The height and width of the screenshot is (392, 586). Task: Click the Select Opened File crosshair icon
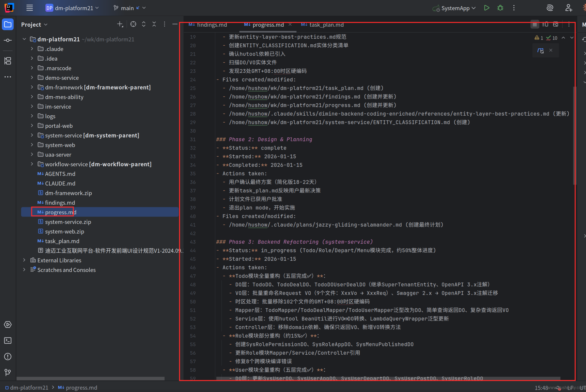(x=133, y=24)
